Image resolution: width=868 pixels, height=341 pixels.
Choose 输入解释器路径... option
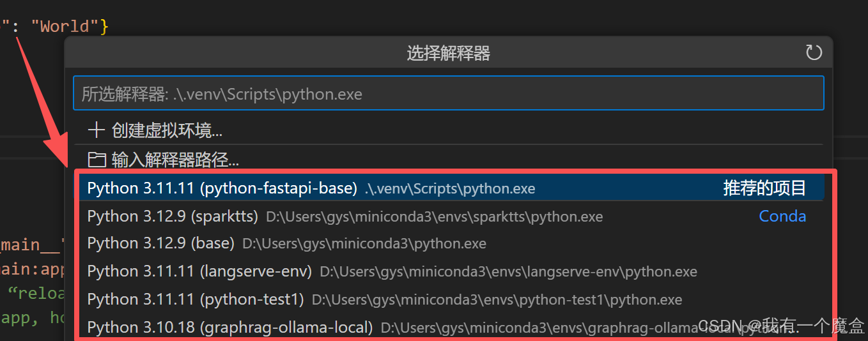click(449, 159)
